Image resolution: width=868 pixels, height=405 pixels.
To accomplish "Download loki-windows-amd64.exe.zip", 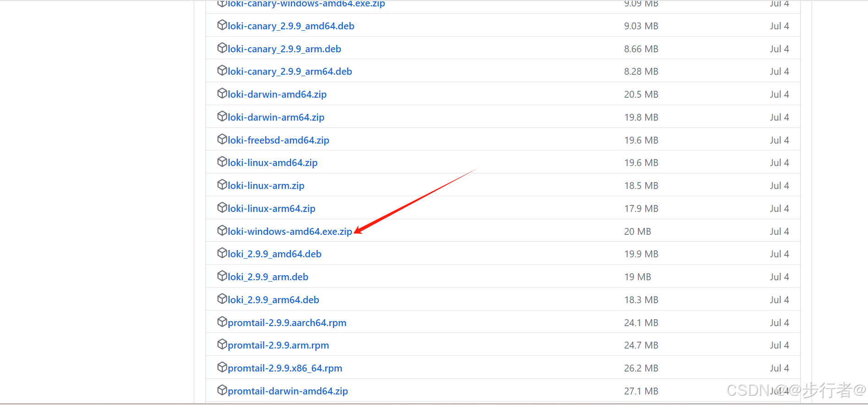I will (x=290, y=232).
